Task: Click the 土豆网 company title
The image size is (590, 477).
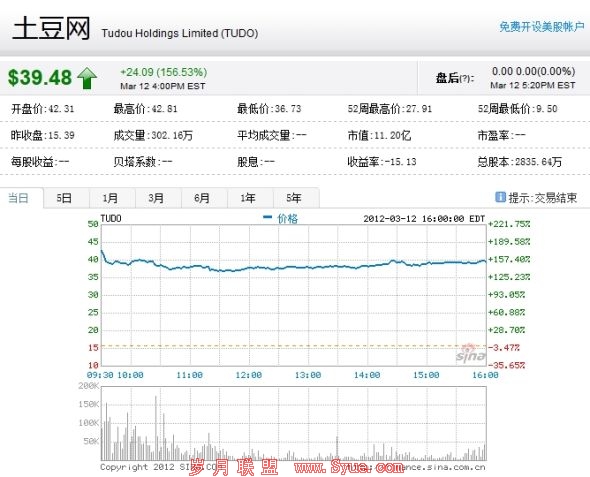Action: pos(51,28)
